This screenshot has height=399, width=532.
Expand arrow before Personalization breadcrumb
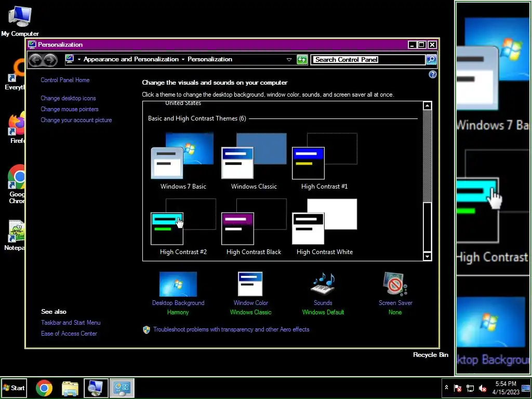coord(183,60)
